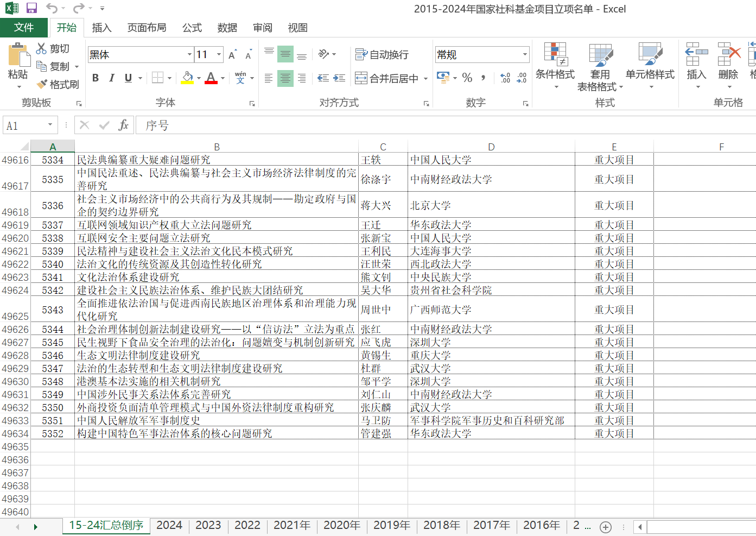The width and height of the screenshot is (756, 536).
Task: Toggle horizontal center alignment
Action: click(285, 78)
